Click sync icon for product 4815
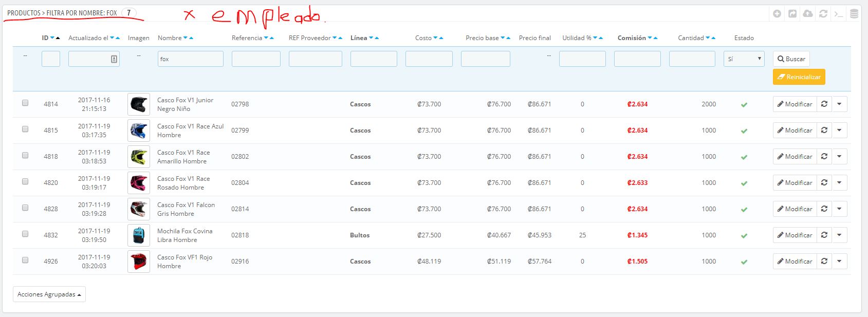The image size is (868, 317). tap(824, 130)
